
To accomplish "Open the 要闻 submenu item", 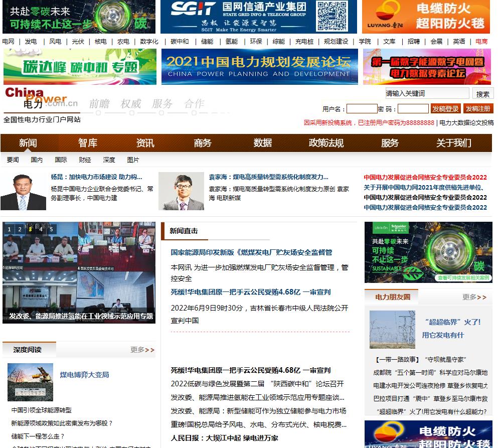I will (13, 160).
